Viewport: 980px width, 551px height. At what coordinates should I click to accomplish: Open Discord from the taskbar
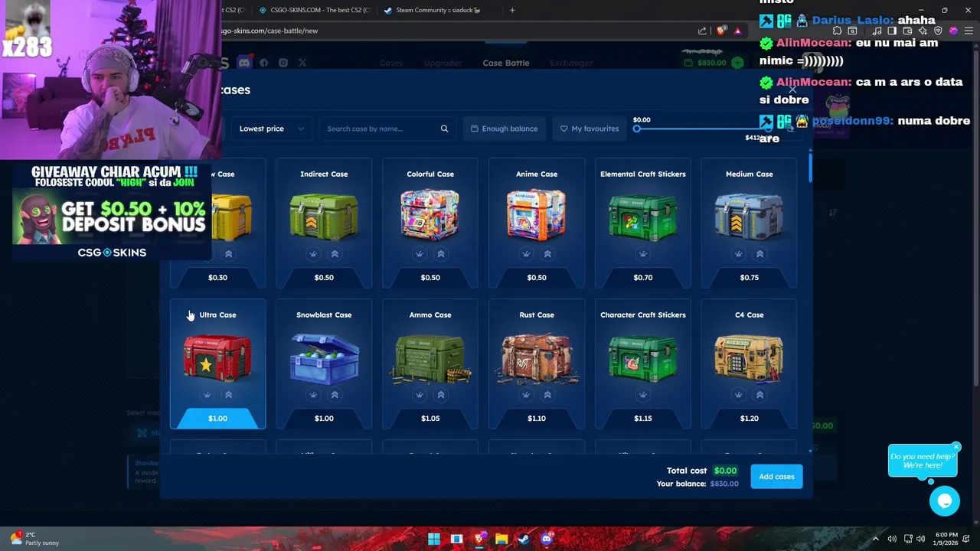pyautogui.click(x=546, y=539)
